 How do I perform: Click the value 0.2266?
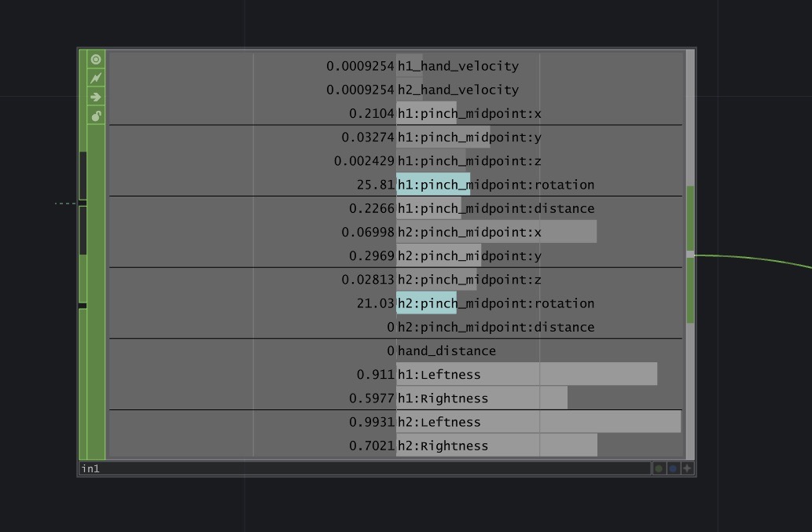372,208
